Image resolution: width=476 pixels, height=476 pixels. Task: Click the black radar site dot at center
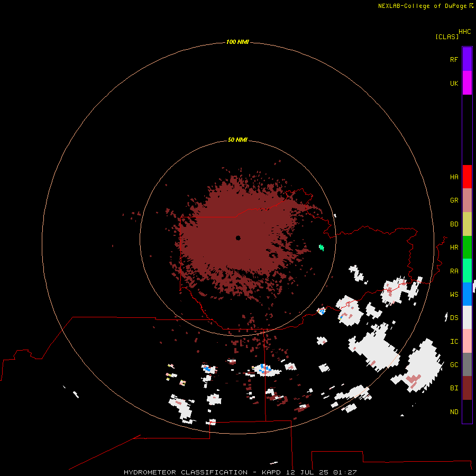coord(238,238)
